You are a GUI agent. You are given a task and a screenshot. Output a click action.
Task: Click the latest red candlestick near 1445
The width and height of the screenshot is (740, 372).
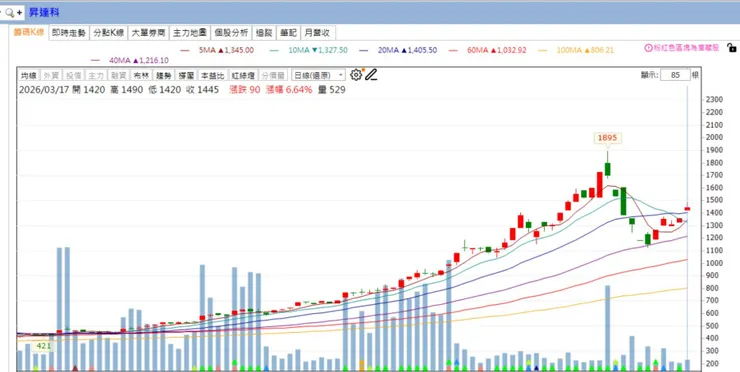pyautogui.click(x=687, y=208)
